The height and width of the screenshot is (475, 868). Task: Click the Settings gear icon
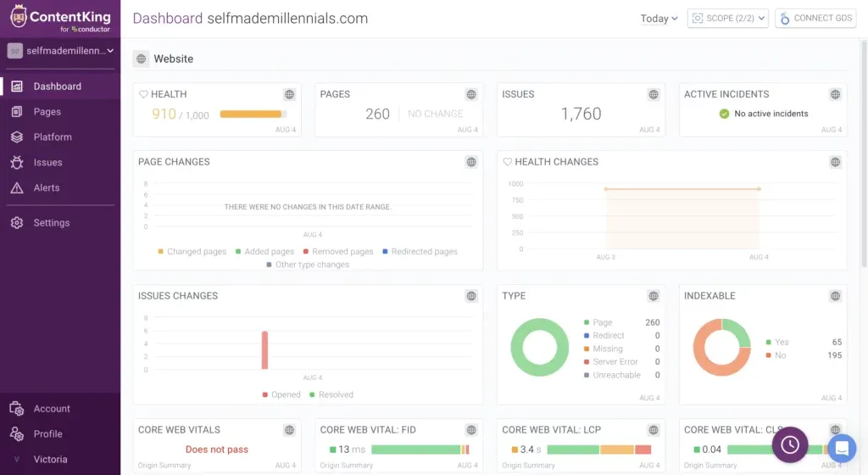tap(17, 223)
